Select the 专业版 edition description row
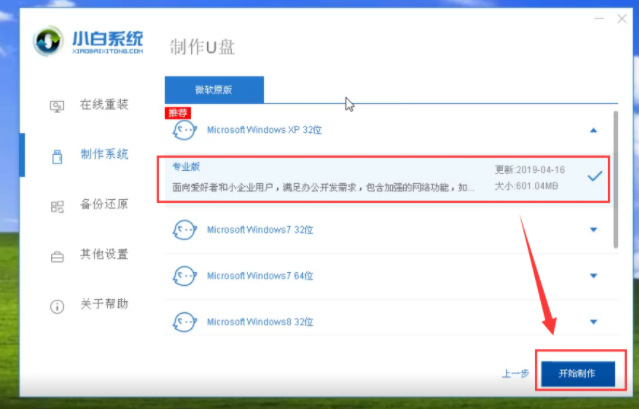 (x=330, y=186)
